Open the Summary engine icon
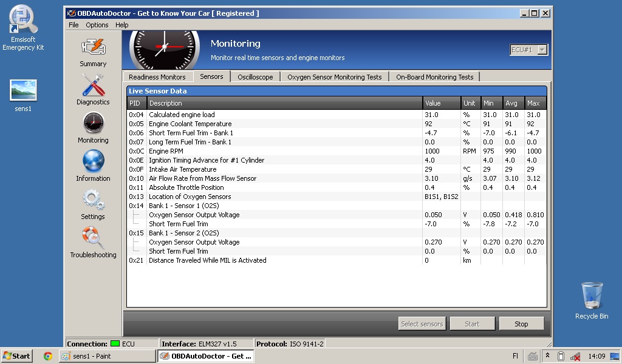This screenshot has width=622, height=364. coord(93,47)
